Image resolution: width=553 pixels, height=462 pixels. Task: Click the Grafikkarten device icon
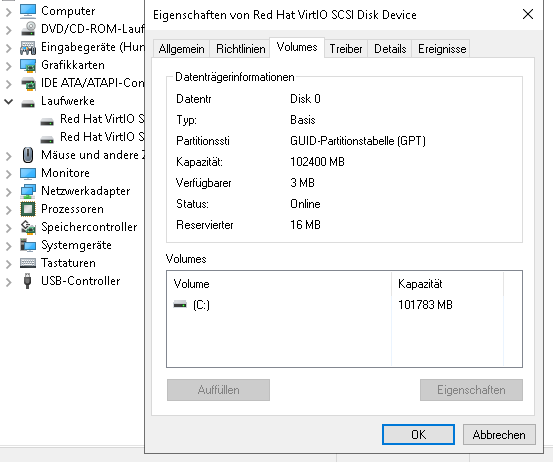click(x=28, y=65)
